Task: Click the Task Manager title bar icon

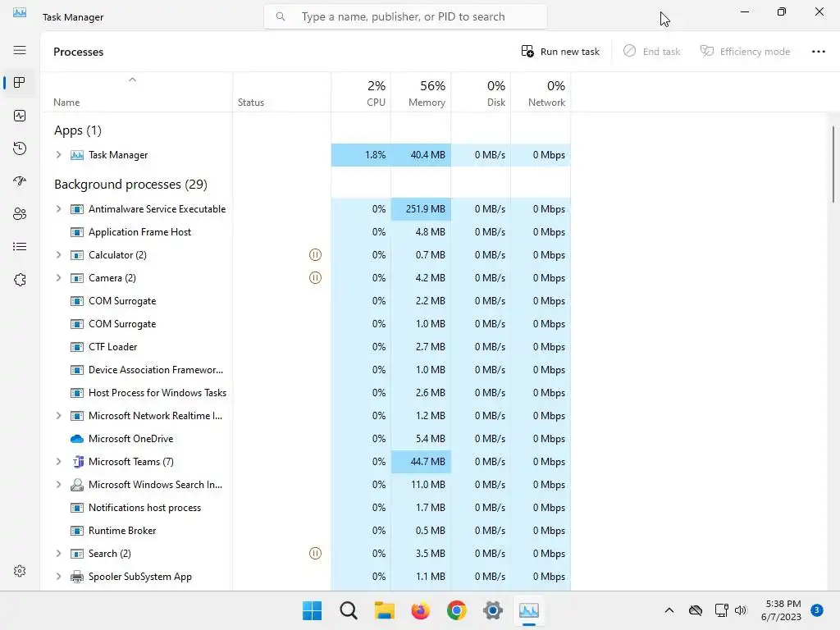Action: 20,12
